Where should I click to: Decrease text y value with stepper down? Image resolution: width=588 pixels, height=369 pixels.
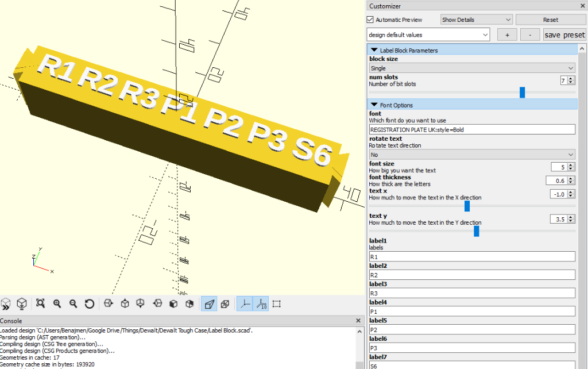(571, 221)
